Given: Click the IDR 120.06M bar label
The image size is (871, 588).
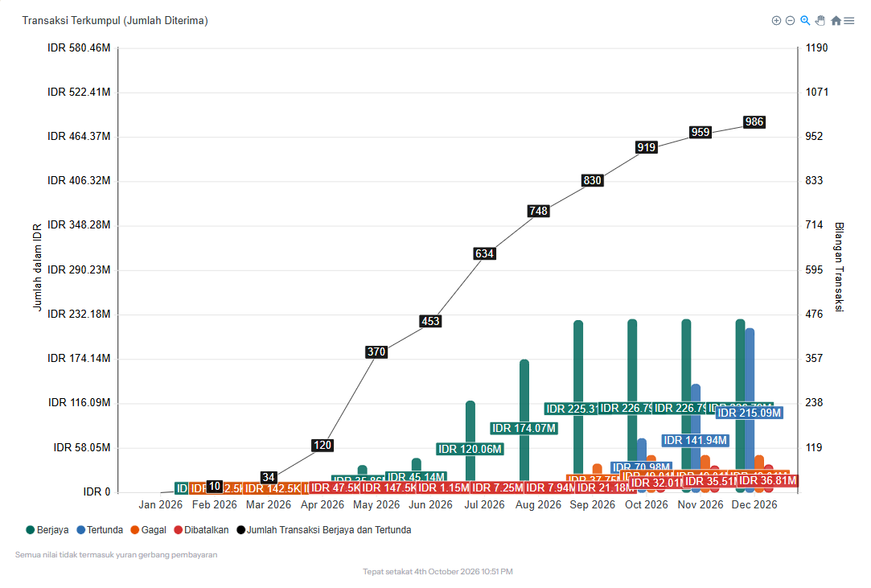Looking at the screenshot, I should pos(470,449).
